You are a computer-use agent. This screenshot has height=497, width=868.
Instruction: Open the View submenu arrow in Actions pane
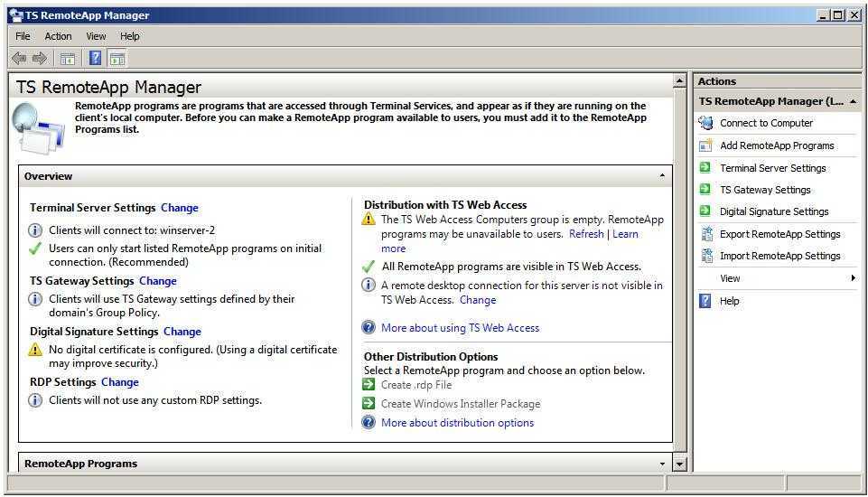(x=853, y=278)
